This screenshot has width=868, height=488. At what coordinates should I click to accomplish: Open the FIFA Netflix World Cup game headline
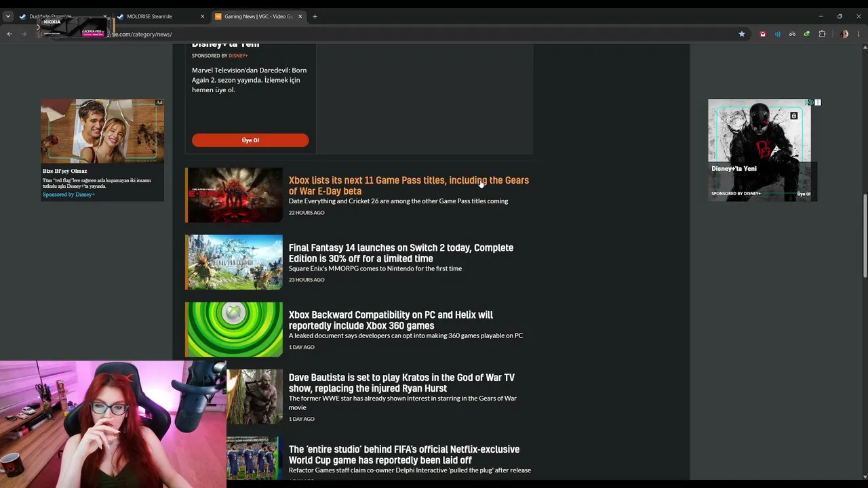(x=404, y=455)
